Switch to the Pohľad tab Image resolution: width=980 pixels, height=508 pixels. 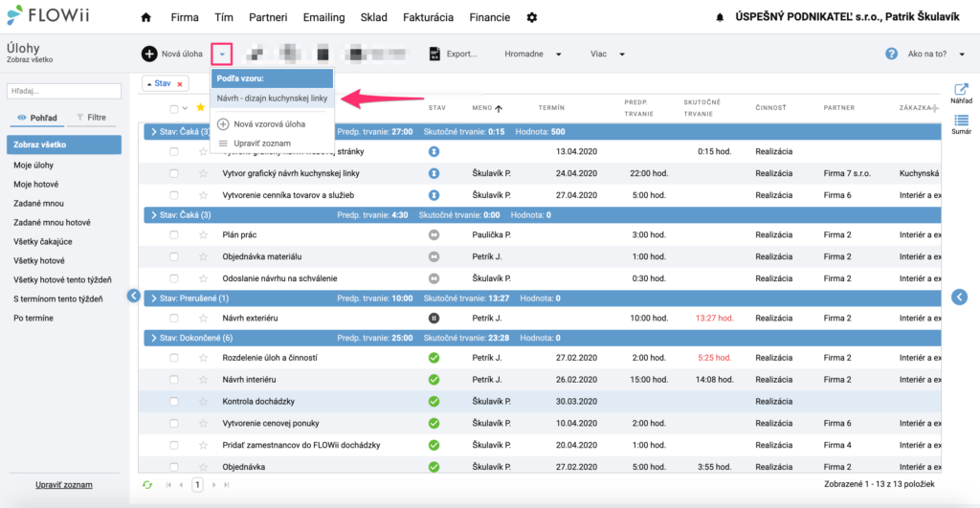coord(37,118)
